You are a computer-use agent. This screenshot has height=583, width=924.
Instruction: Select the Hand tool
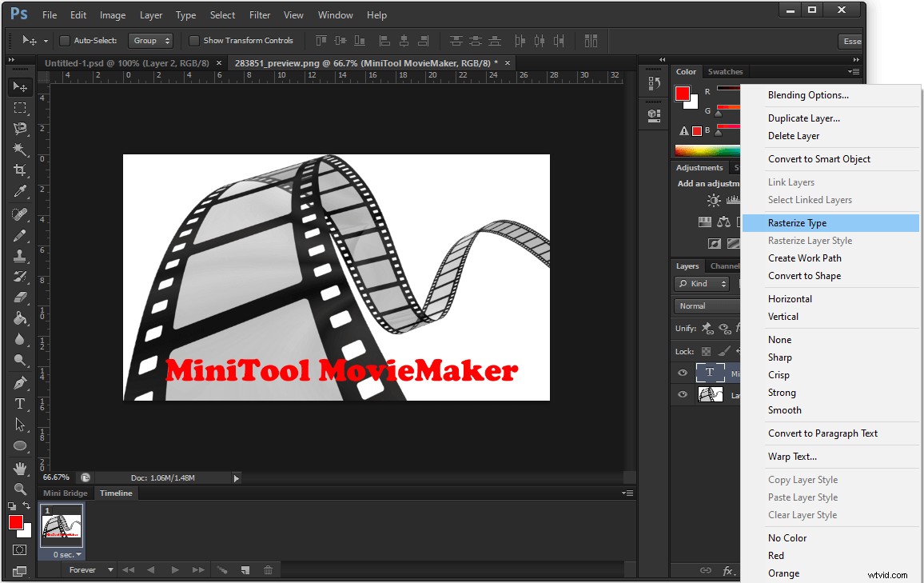[19, 468]
